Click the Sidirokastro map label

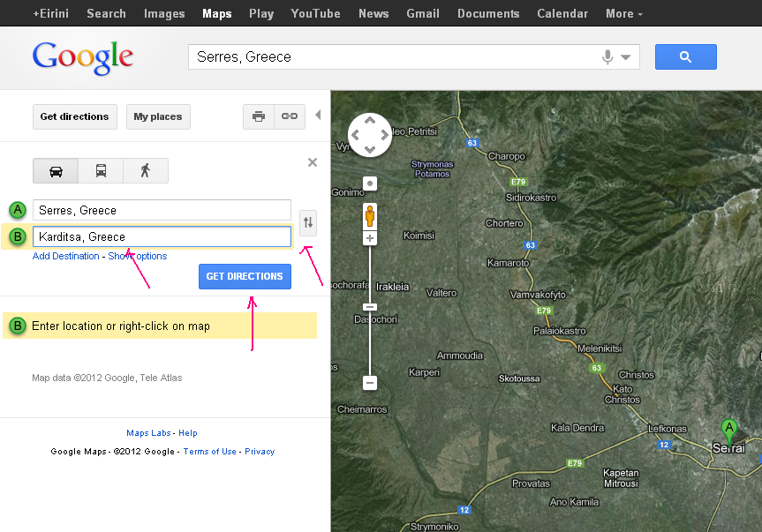[x=532, y=198]
